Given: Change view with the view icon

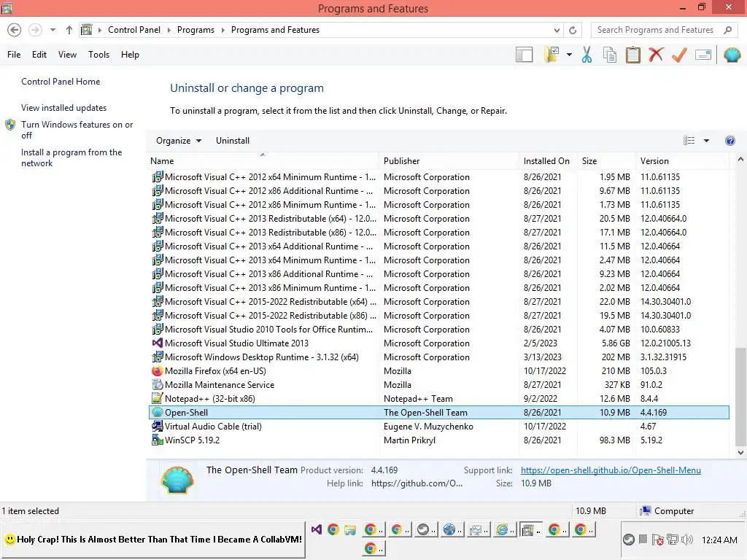Looking at the screenshot, I should point(689,141).
